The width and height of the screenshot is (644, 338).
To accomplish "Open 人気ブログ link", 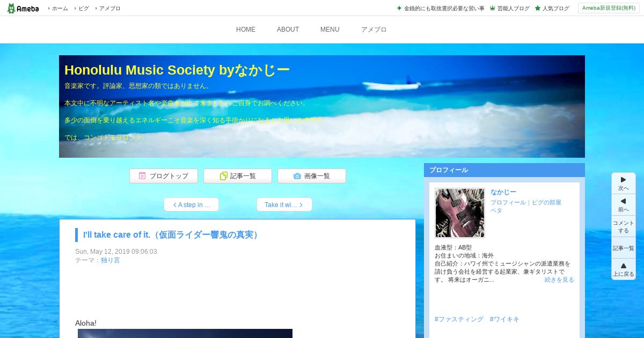I will pos(555,9).
